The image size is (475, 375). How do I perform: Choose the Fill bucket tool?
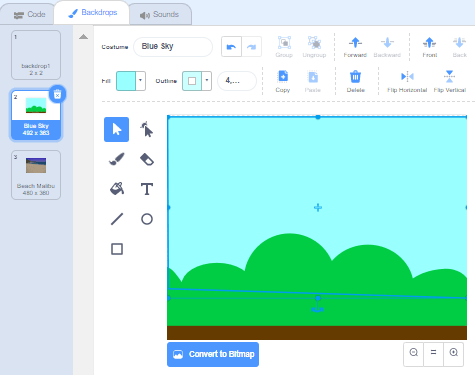coord(117,189)
